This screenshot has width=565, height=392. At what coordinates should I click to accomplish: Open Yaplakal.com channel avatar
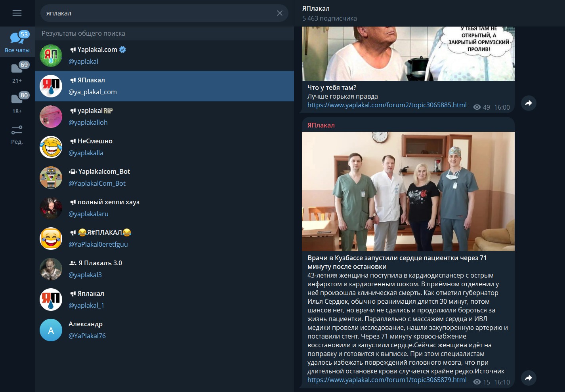pyautogui.click(x=51, y=55)
